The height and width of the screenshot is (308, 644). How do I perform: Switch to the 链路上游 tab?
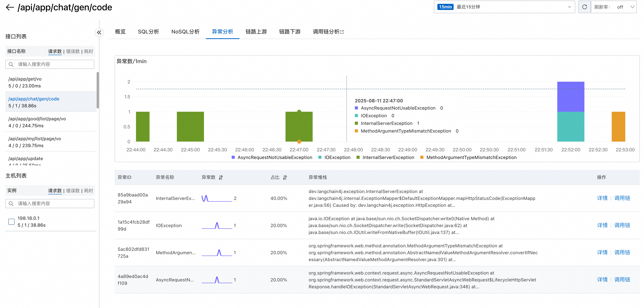tap(256, 32)
